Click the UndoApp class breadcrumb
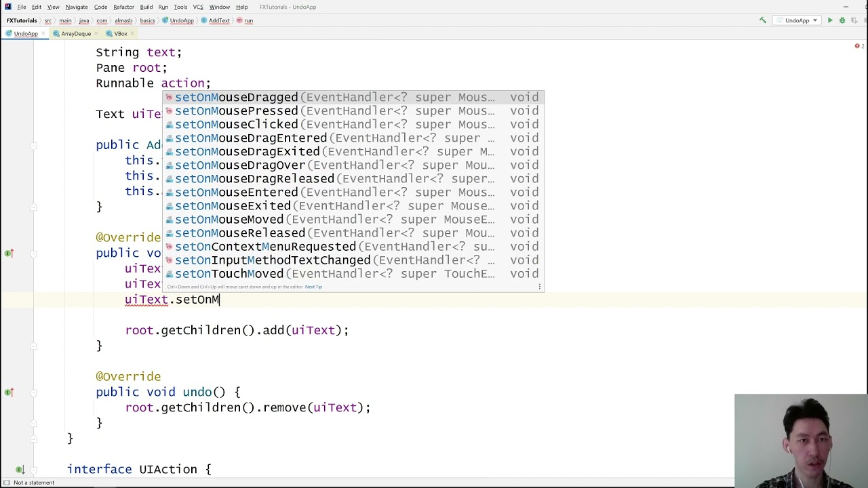The image size is (868, 488). coord(178,20)
